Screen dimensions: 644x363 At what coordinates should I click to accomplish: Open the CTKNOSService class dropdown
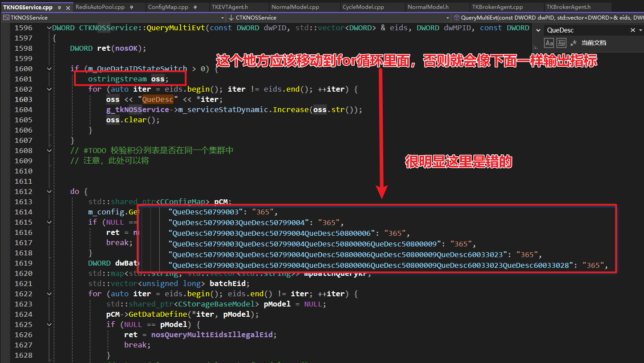[x=448, y=18]
